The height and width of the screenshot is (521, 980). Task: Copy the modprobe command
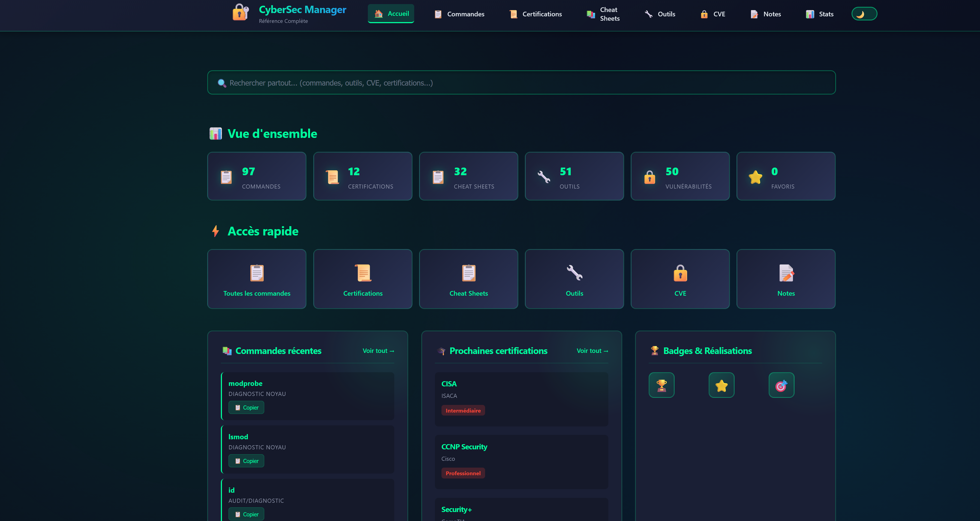tap(246, 407)
